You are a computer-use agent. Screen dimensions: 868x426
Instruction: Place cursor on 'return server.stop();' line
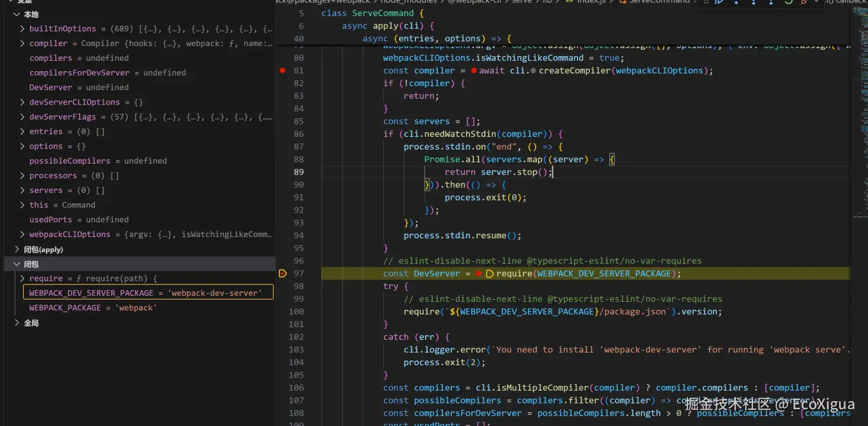[x=499, y=172]
